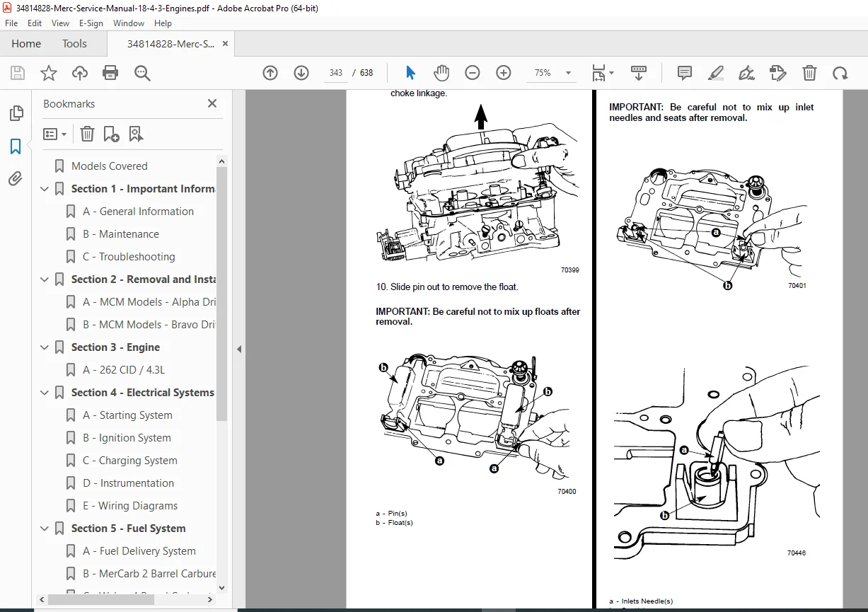Open B - Ignition System bookmark
This screenshot has width=868, height=612.
[x=127, y=438]
